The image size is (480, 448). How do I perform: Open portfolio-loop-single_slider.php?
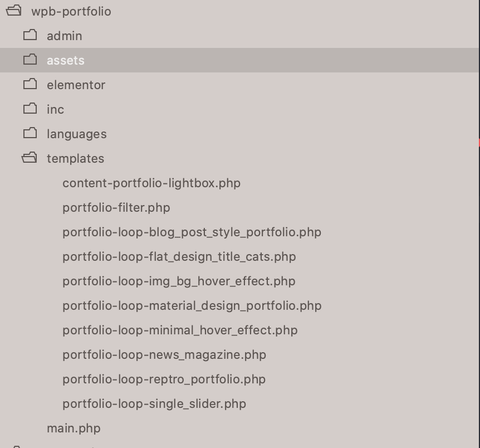click(154, 404)
